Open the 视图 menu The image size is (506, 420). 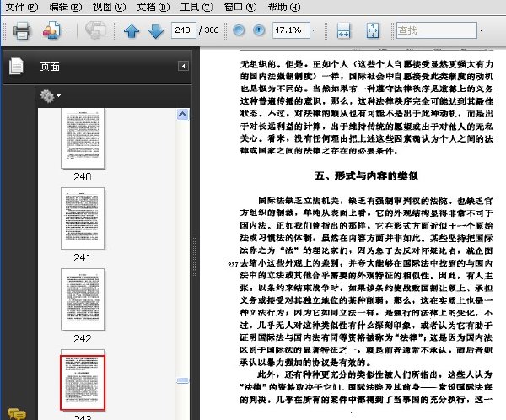(x=109, y=7)
